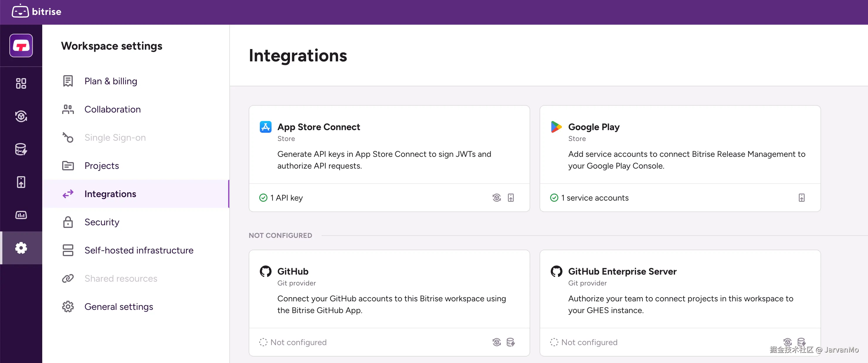
Task: Navigate to Self-hosted infrastructure
Action: (x=138, y=250)
